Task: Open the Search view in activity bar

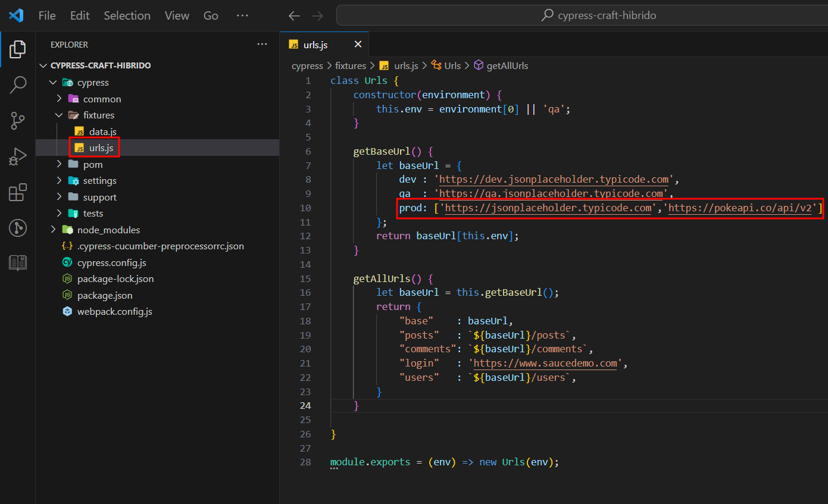Action: [x=18, y=85]
